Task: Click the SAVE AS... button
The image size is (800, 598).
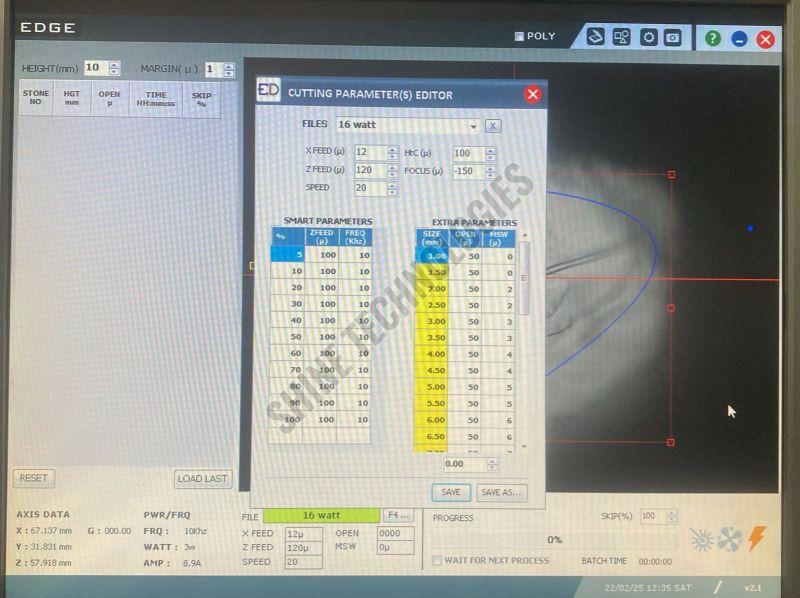Action: point(500,492)
